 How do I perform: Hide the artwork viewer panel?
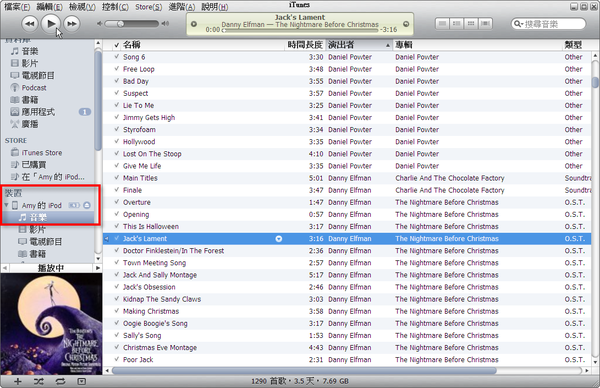click(x=81, y=381)
